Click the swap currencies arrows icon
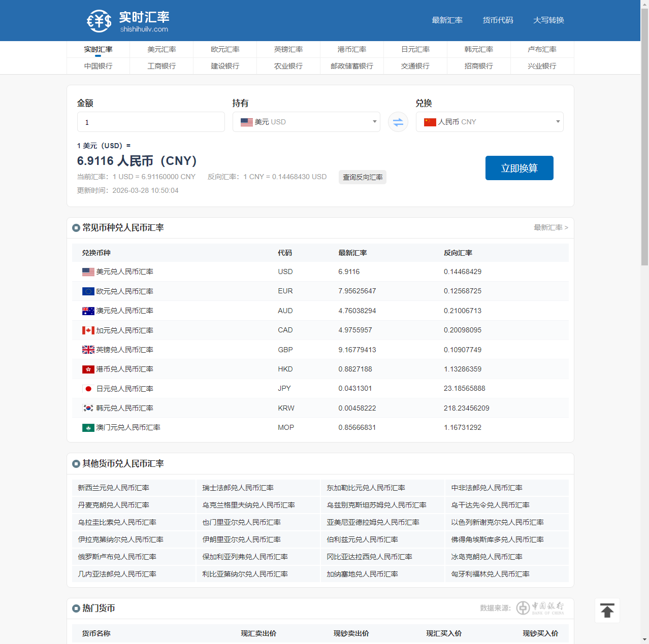Image resolution: width=649 pixels, height=644 pixels. click(x=398, y=122)
